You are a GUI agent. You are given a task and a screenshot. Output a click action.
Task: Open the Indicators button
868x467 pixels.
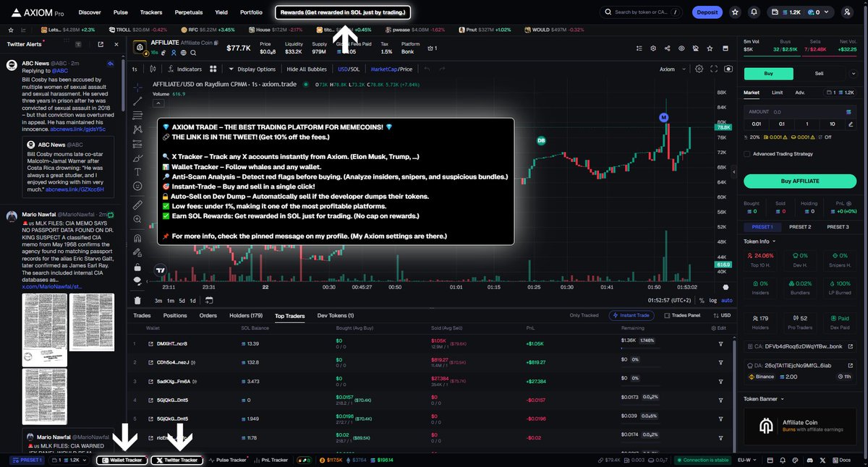point(184,69)
